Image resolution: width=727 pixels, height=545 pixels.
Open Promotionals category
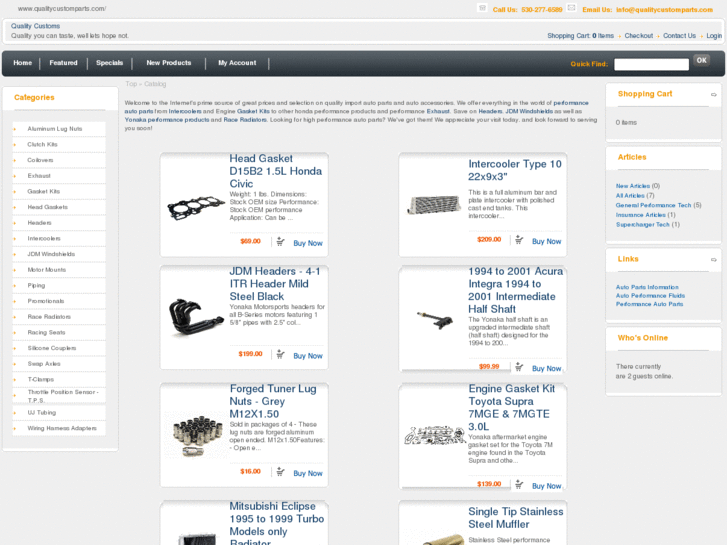click(46, 301)
